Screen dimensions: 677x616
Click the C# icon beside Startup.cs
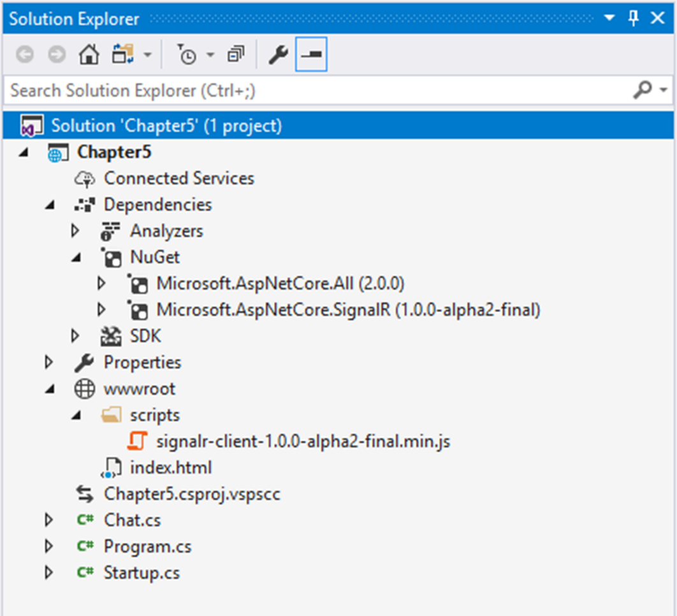(85, 573)
